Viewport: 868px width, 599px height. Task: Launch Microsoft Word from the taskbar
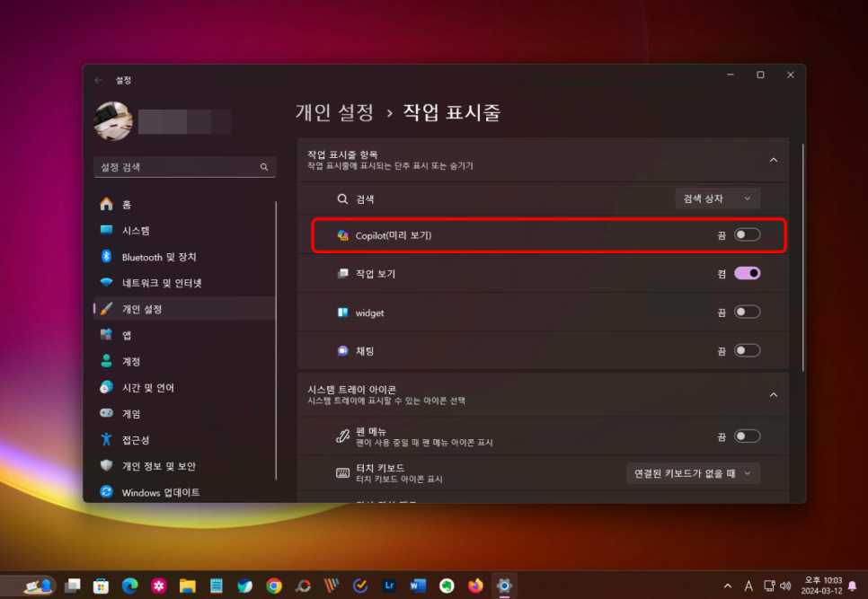(x=418, y=586)
